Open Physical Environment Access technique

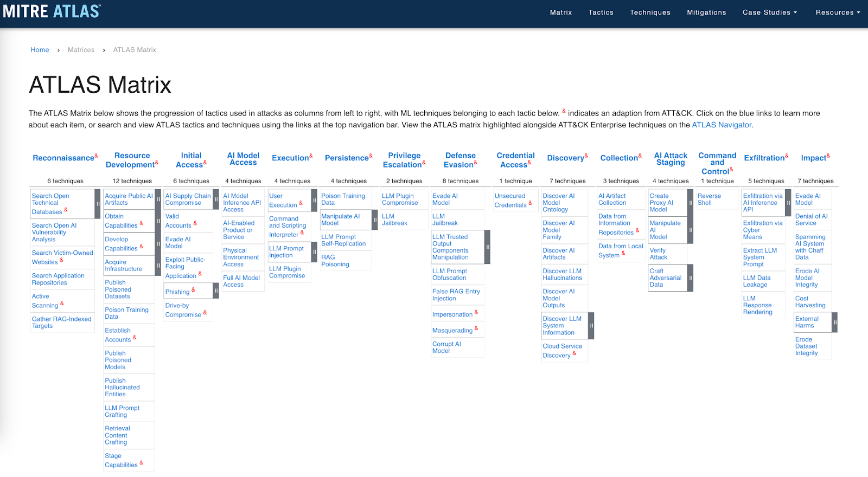pos(241,257)
